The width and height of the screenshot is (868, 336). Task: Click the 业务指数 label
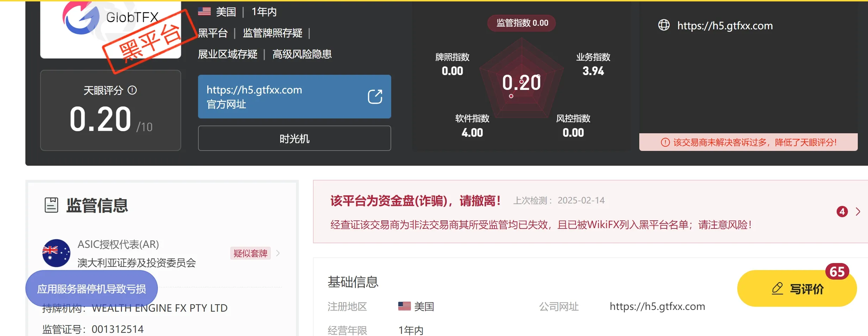point(593,57)
